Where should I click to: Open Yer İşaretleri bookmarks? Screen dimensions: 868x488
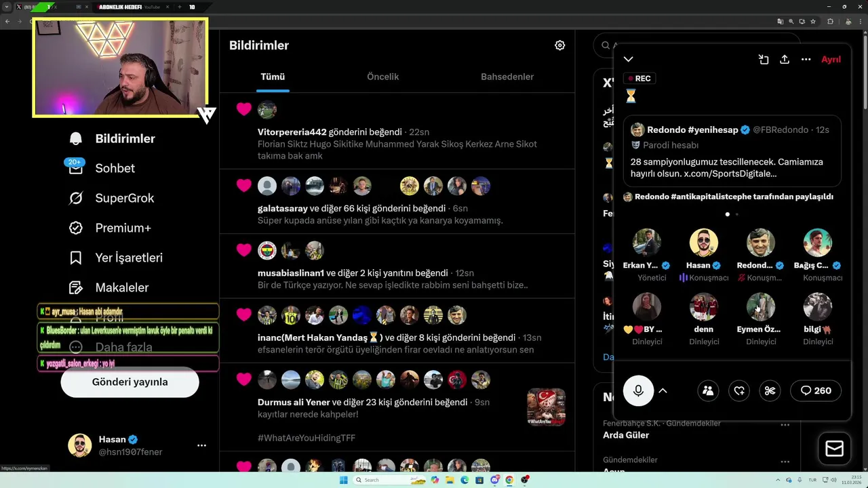(116, 258)
